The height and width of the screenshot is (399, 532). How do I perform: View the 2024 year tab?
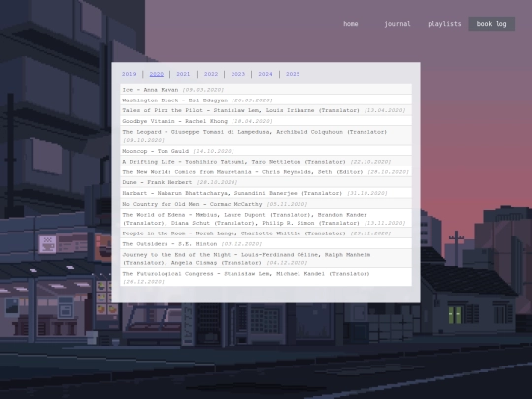(265, 74)
